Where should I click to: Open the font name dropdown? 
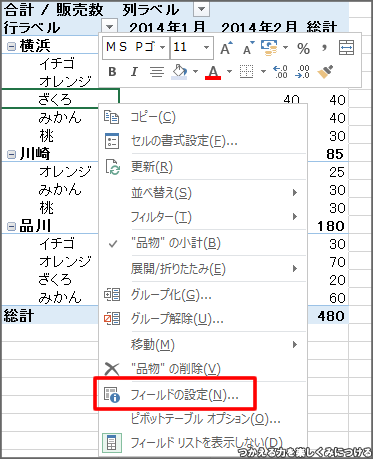(163, 47)
